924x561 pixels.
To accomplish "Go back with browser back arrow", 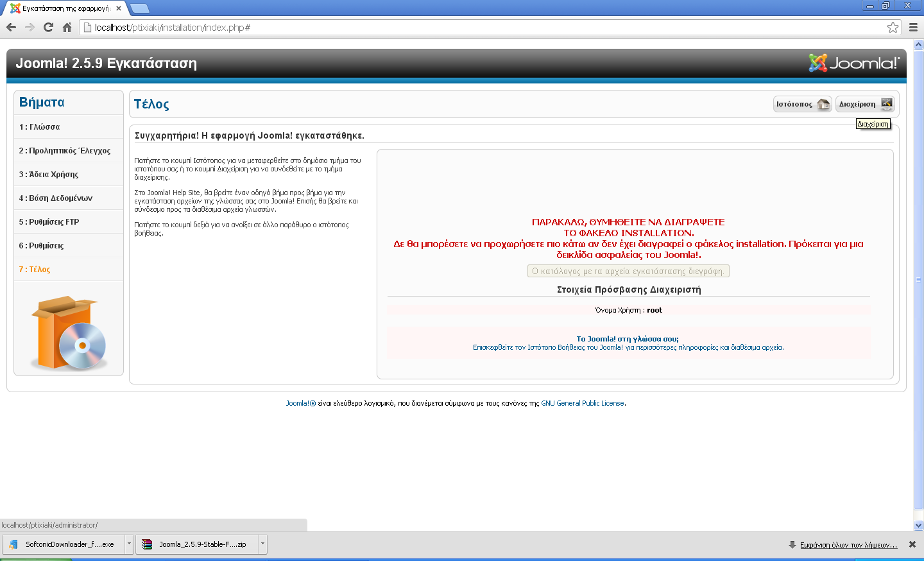I will pyautogui.click(x=11, y=27).
